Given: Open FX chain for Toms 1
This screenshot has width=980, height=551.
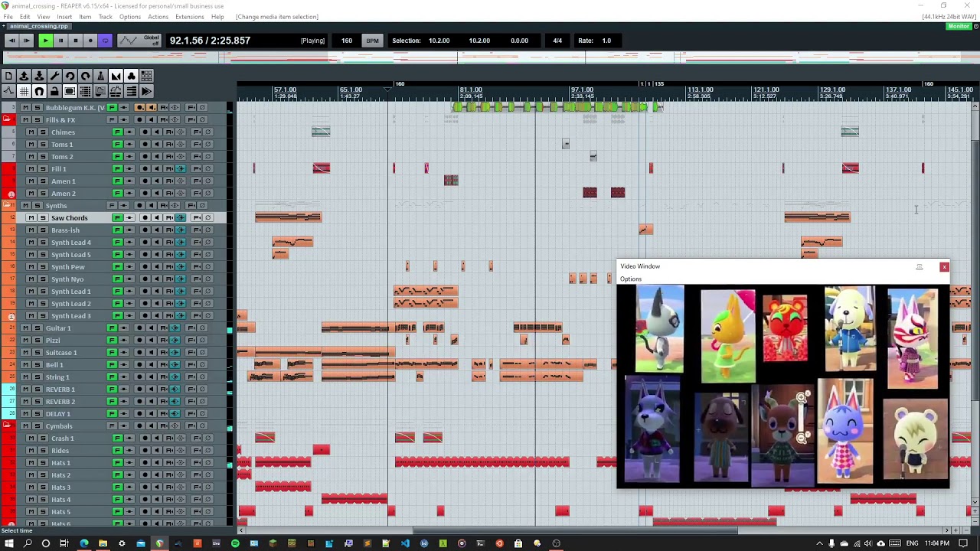Looking at the screenshot, I should 117,145.
